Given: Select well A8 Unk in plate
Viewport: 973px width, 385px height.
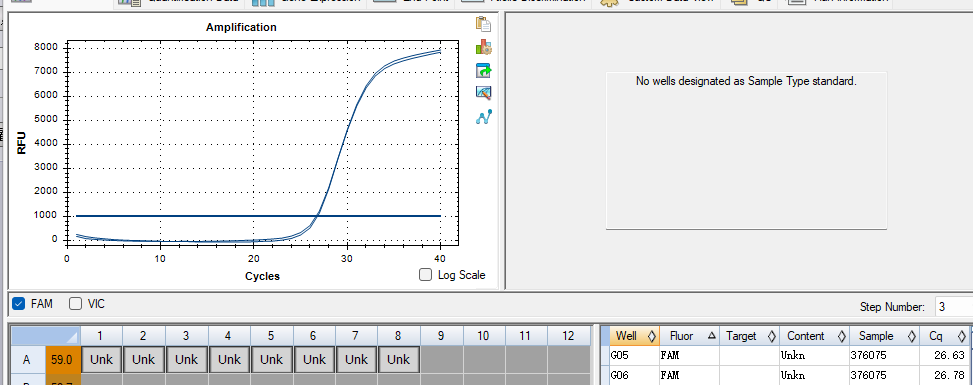Looking at the screenshot, I should pyautogui.click(x=398, y=359).
